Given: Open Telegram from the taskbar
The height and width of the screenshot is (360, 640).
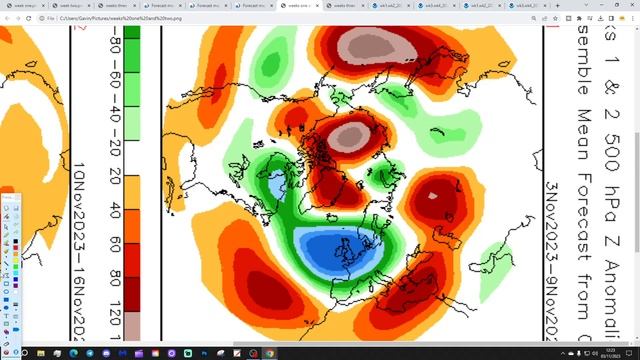Looking at the screenshot, I should coord(90,353).
